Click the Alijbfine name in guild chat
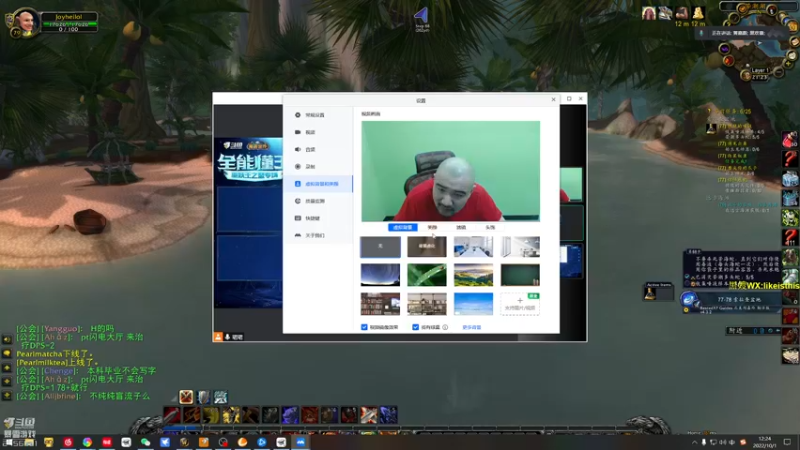Viewport: 800px width, 450px height. tap(61, 396)
